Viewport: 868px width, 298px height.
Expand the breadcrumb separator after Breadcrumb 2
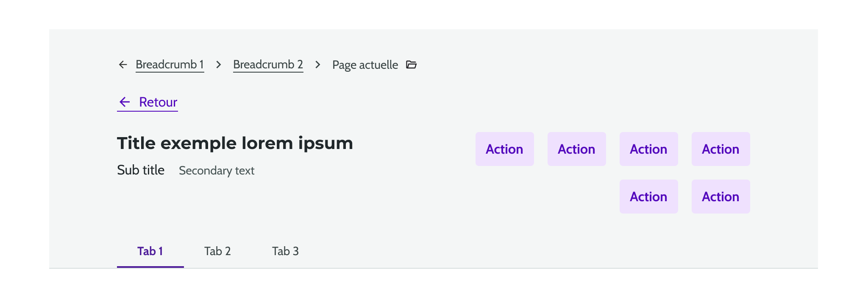pos(317,65)
